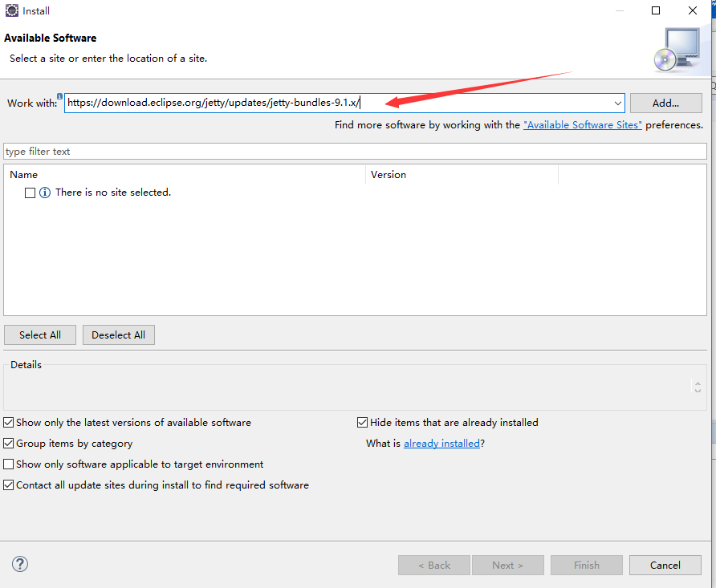Image resolution: width=716 pixels, height=588 pixels.
Task: Click the install wizard computer disc image
Action: pos(677,49)
